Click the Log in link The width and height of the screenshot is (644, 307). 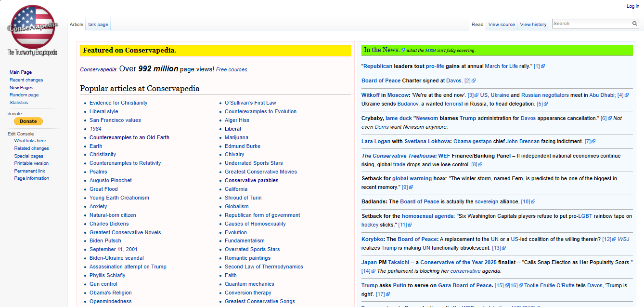[632, 6]
